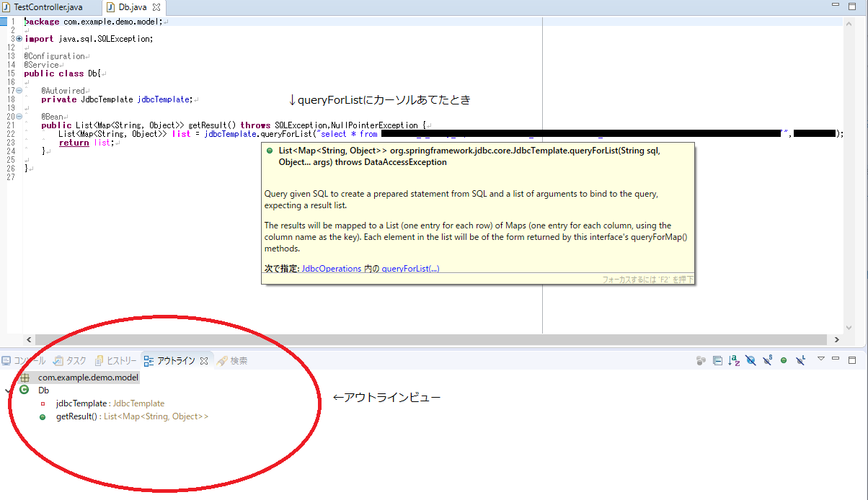Open the コンソール view tab
Viewport: 868px width, 500px height.
24,360
